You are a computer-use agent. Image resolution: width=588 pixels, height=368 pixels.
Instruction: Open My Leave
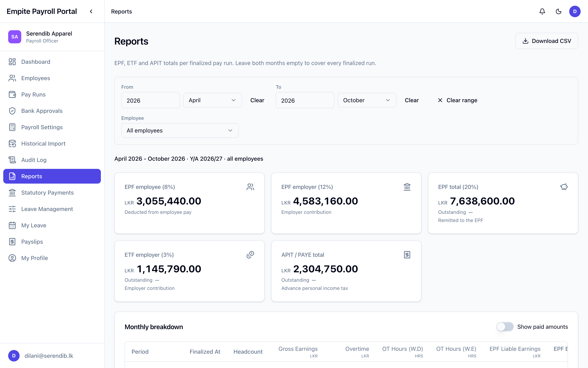click(52, 225)
